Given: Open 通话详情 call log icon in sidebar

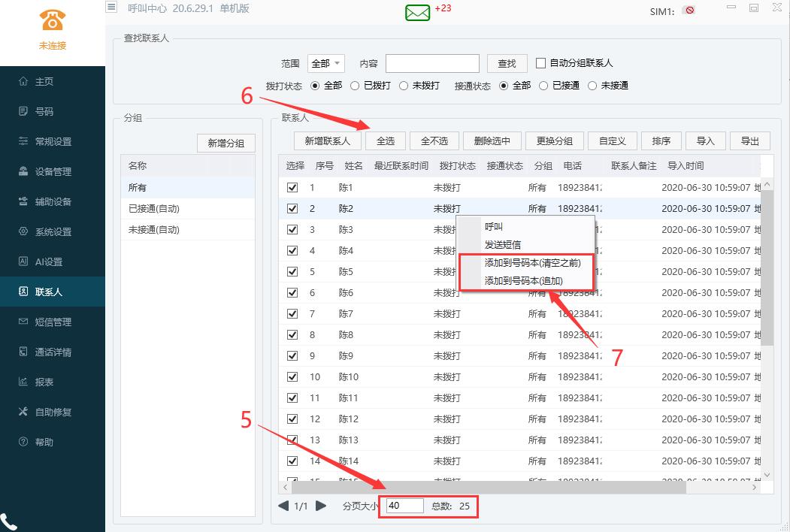Looking at the screenshot, I should tap(23, 352).
